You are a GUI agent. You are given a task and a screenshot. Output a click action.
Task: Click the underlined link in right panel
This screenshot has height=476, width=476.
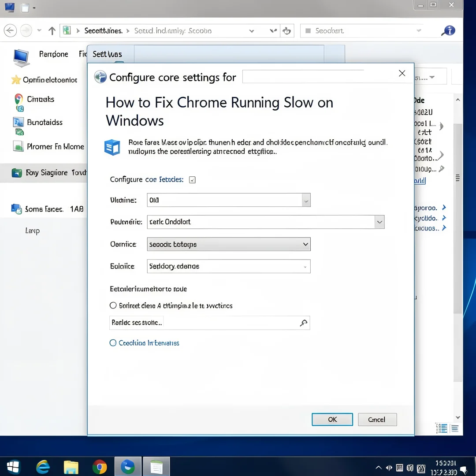[420, 181]
